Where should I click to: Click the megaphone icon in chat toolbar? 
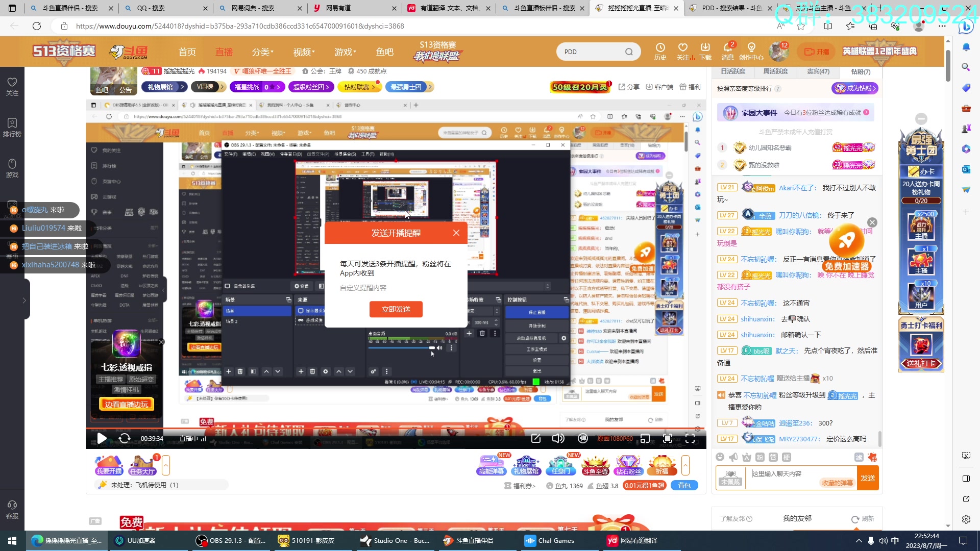click(733, 457)
